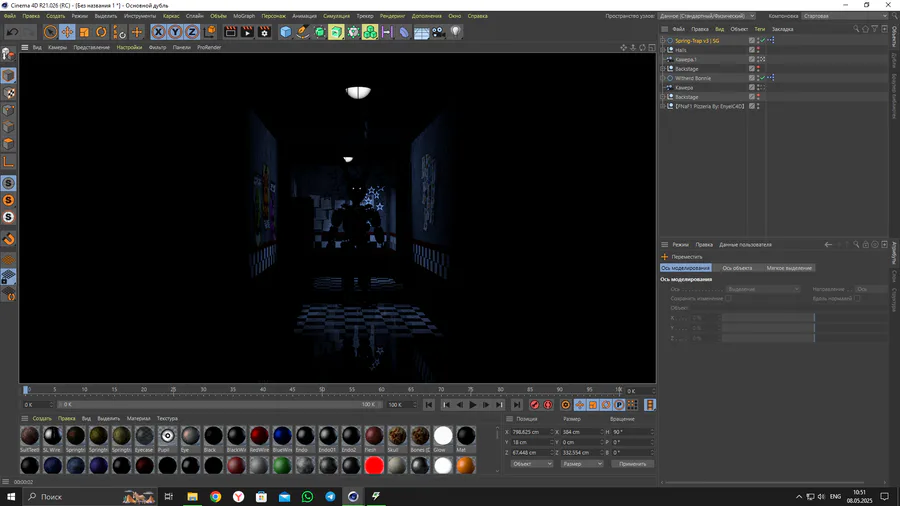Play the animation forward
900x506 pixels.
472,405
